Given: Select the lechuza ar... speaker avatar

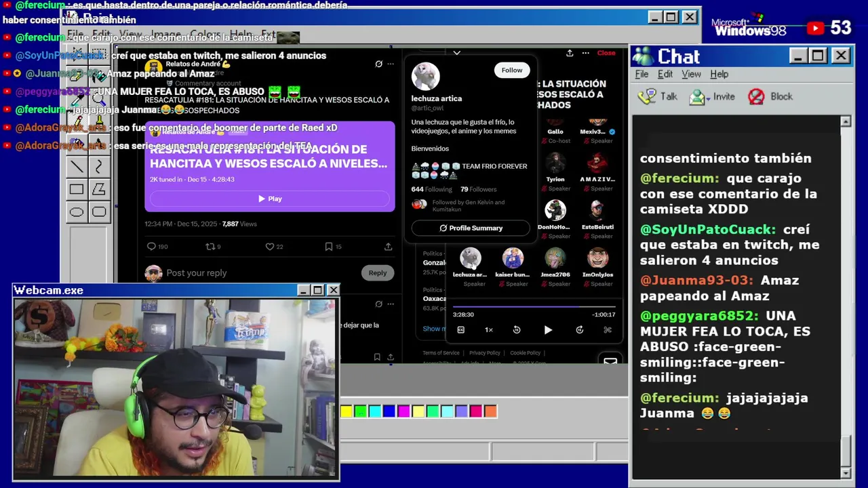Looking at the screenshot, I should point(470,258).
